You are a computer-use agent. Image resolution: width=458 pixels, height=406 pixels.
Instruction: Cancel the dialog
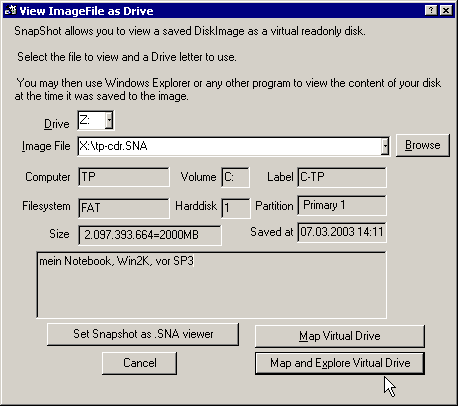(140, 363)
